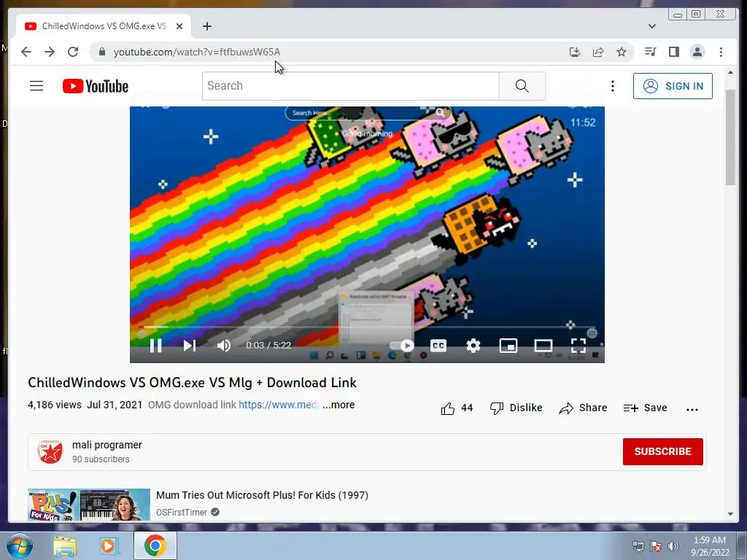Open the YouTube hamburger guide menu
The image size is (747, 560).
[x=36, y=86]
